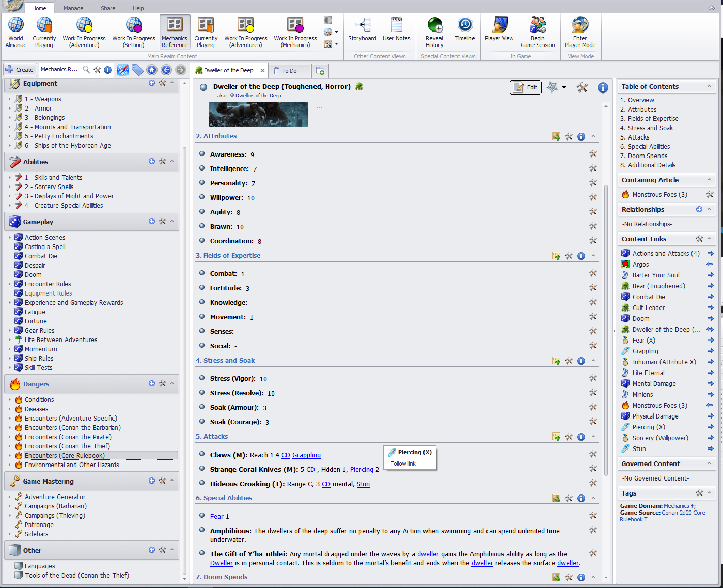This screenshot has height=588, width=723.
Task: Toggle the Stress (Vigor) reveal bullet
Action: point(202,378)
